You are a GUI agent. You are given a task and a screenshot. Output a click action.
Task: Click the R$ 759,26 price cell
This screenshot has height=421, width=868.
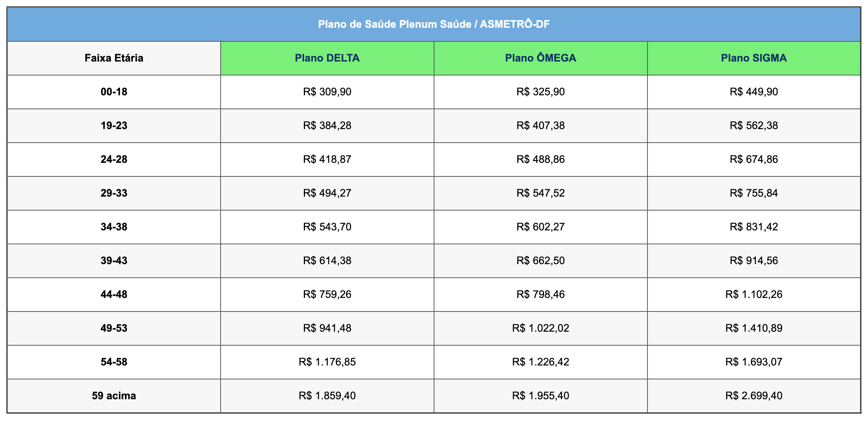point(327,295)
